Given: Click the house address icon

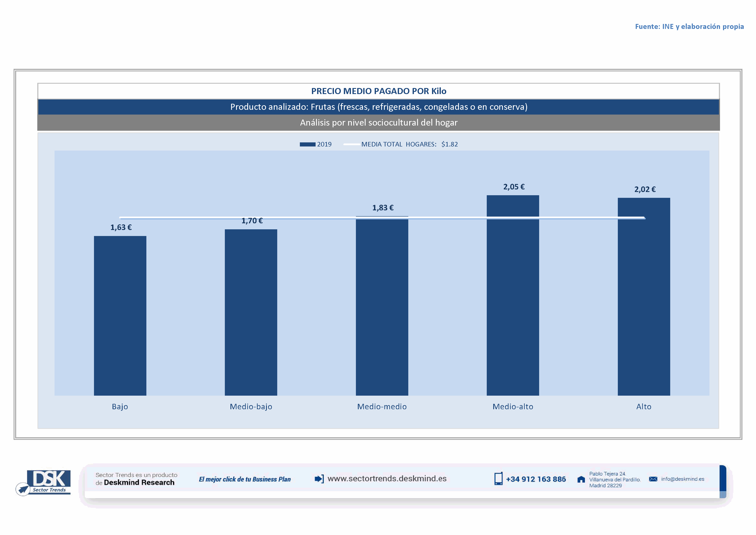Looking at the screenshot, I should [581, 479].
